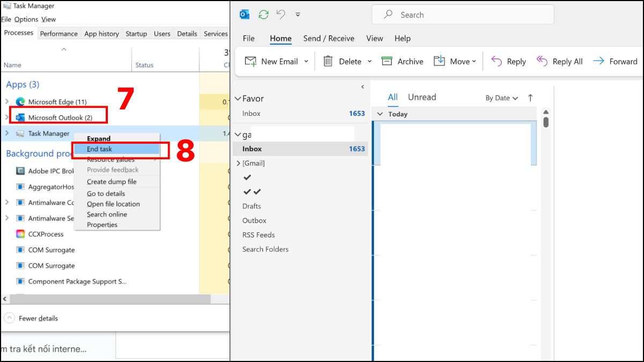
Task: Choose Properties in the context menu
Action: pyautogui.click(x=102, y=225)
